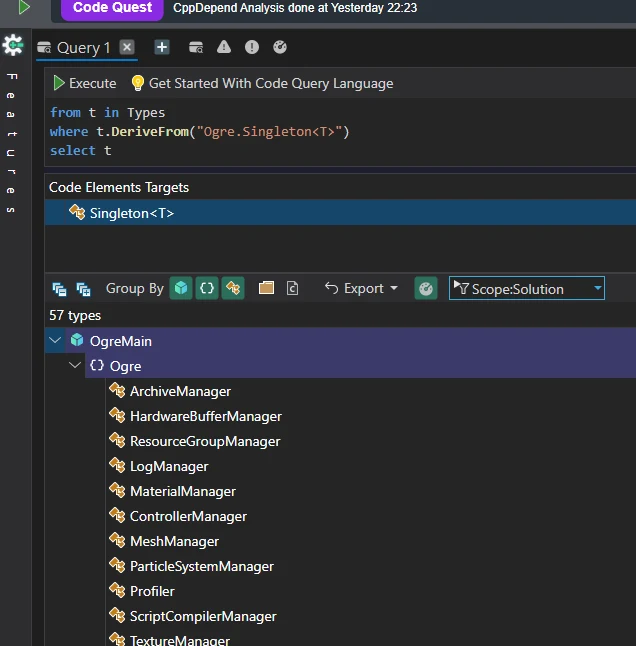Image resolution: width=636 pixels, height=646 pixels.
Task: Open the vertical Features sidebar label
Action: (x=12, y=143)
